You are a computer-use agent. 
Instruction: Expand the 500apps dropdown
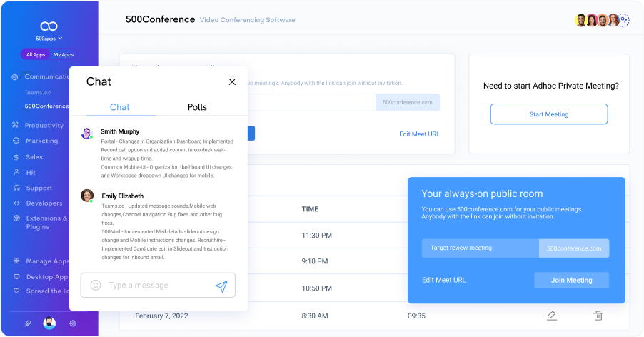(x=49, y=39)
